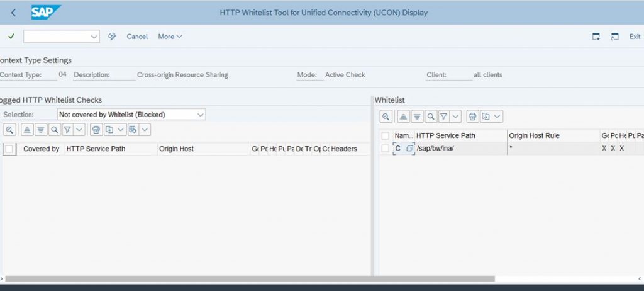This screenshot has width=644, height=291.
Task: Sort descending in Logged Checks toolbar
Action: click(41, 130)
